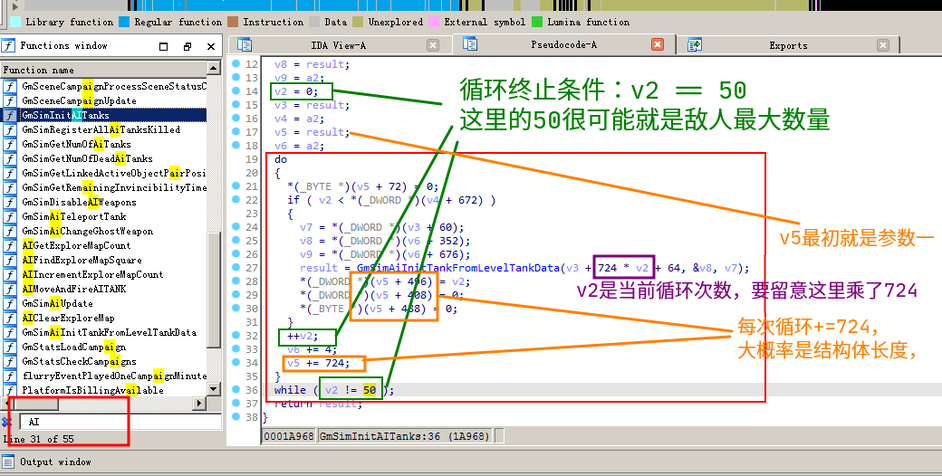Click function icon beside AIClearExploreMap
Viewport: 942px width, 476px height.
(x=10, y=318)
